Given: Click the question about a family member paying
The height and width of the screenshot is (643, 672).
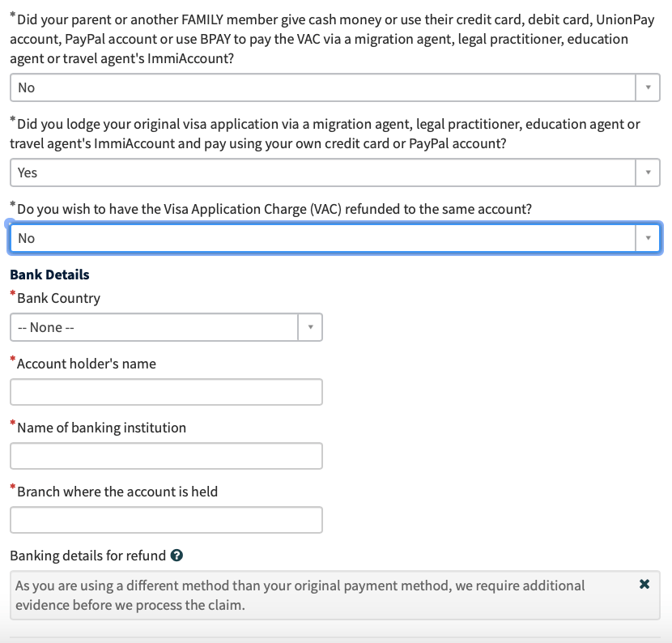Looking at the screenshot, I should (x=332, y=39).
